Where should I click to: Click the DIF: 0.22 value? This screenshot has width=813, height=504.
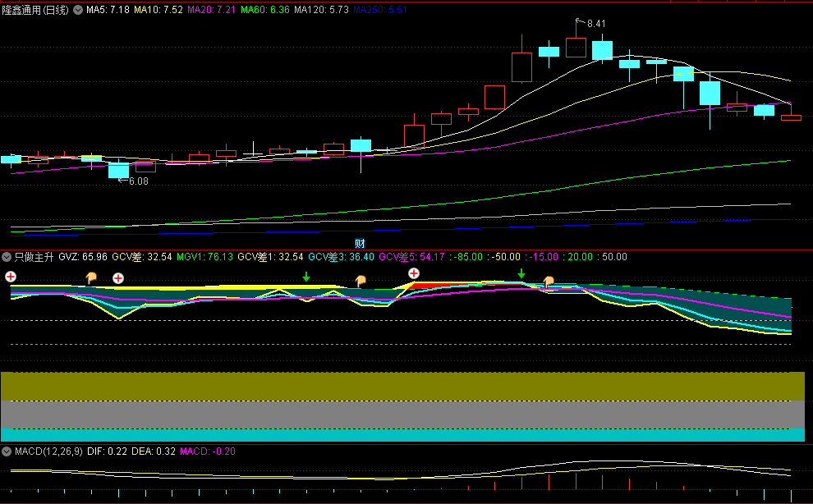107,451
